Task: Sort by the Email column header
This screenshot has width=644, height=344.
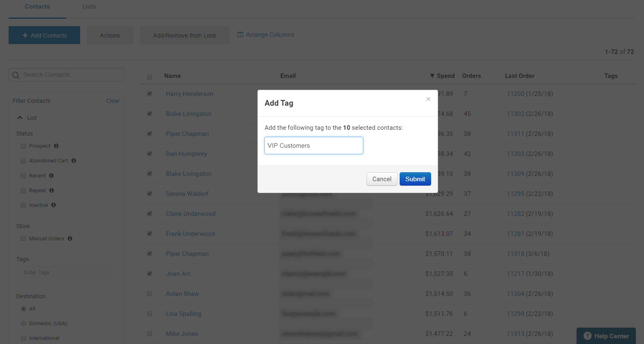Action: coord(288,76)
